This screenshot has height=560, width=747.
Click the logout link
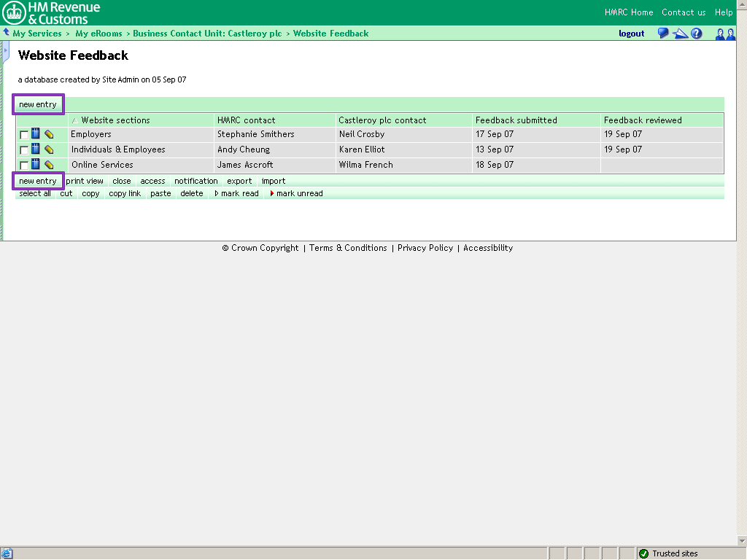pyautogui.click(x=631, y=34)
